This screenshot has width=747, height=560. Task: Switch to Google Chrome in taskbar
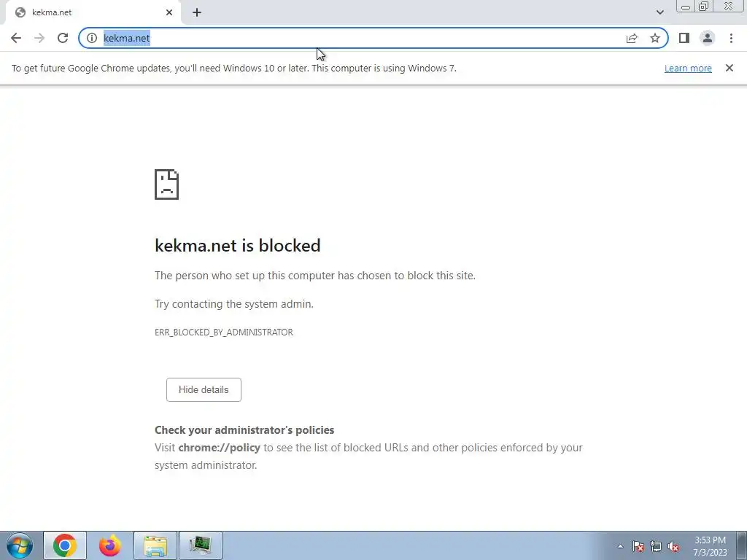tap(65, 545)
